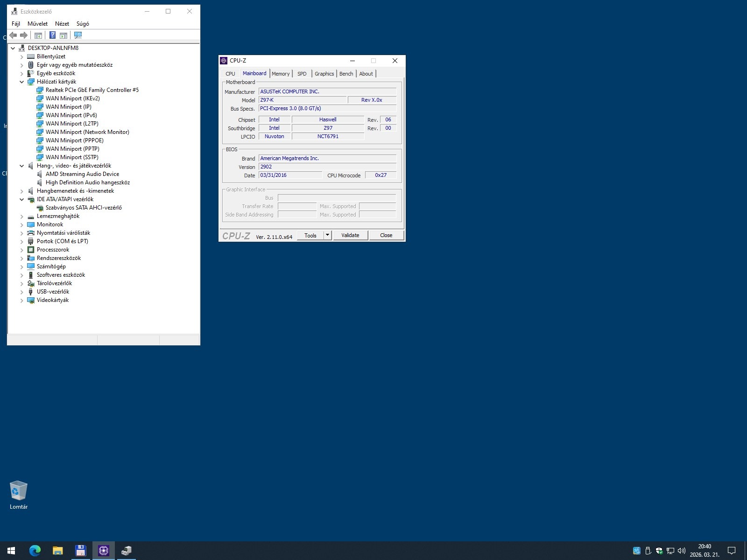Viewport: 747px width, 560px height.
Task: Switch to the About tab in CPU-Z
Action: 366,74
